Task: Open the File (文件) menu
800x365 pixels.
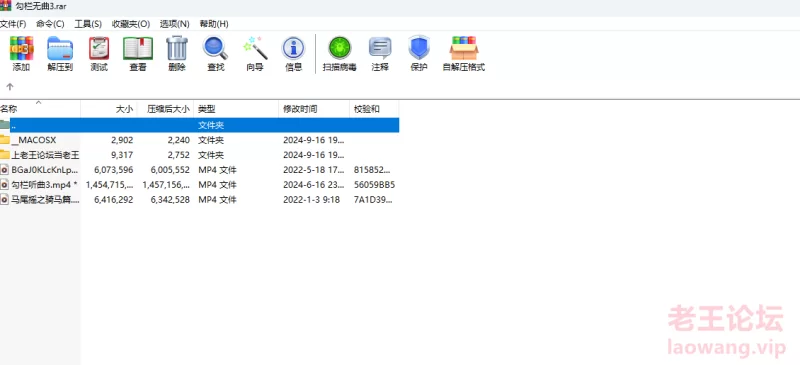Action: click(x=13, y=24)
